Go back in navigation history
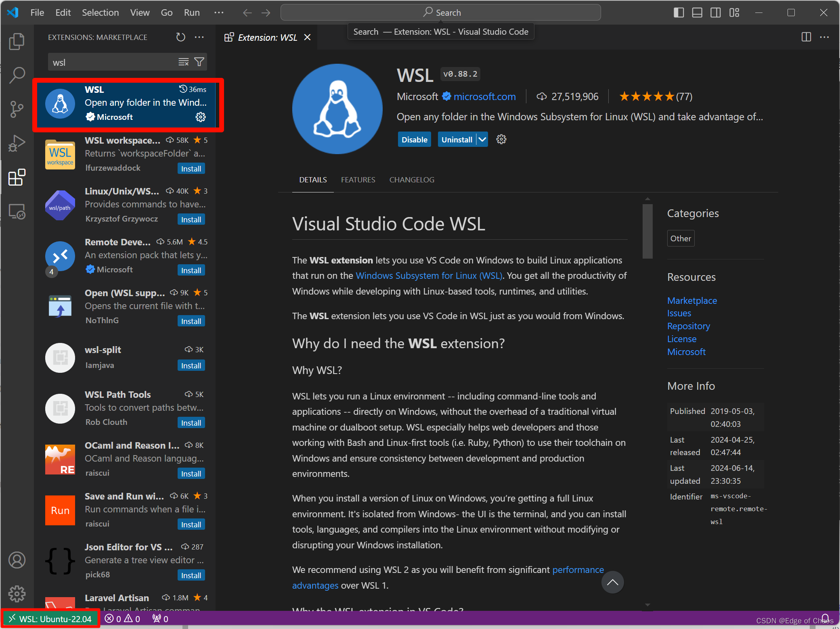840x629 pixels. pyautogui.click(x=247, y=13)
